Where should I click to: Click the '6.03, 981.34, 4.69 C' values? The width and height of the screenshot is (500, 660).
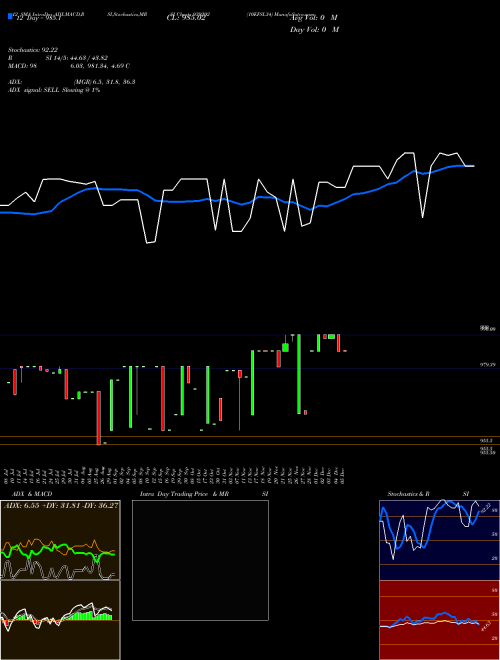(100, 66)
